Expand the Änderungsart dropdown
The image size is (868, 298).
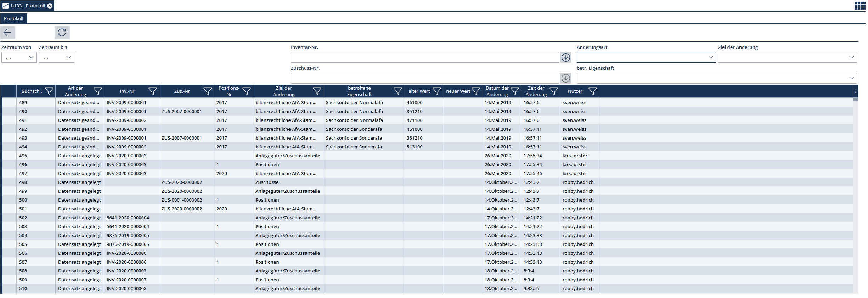(710, 57)
